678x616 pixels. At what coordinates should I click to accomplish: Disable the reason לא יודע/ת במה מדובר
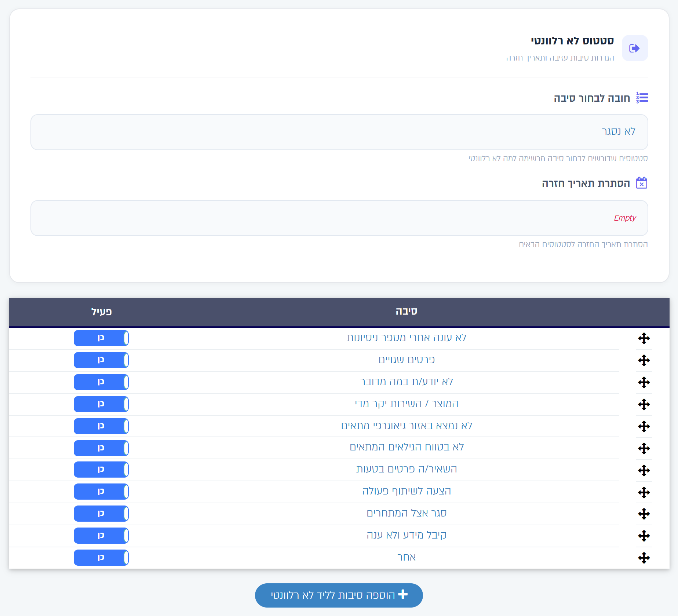tap(101, 382)
